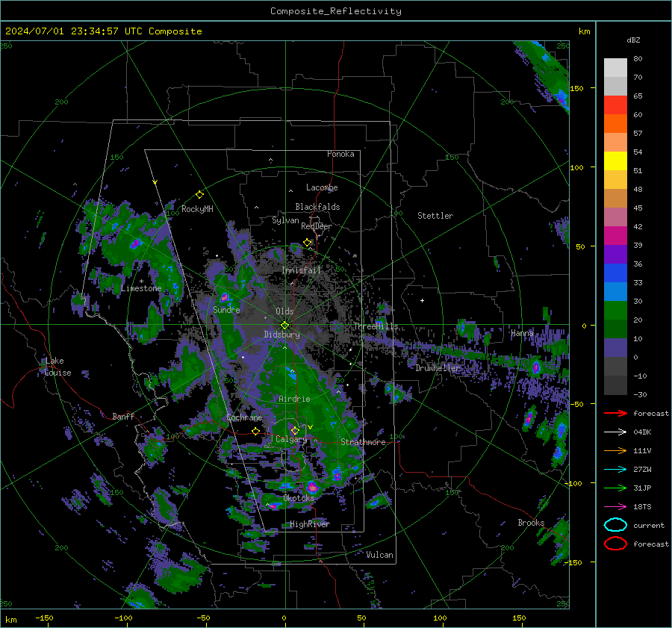Select the magenta 18TS arrow legend icon
672x628 pixels.
tap(615, 507)
